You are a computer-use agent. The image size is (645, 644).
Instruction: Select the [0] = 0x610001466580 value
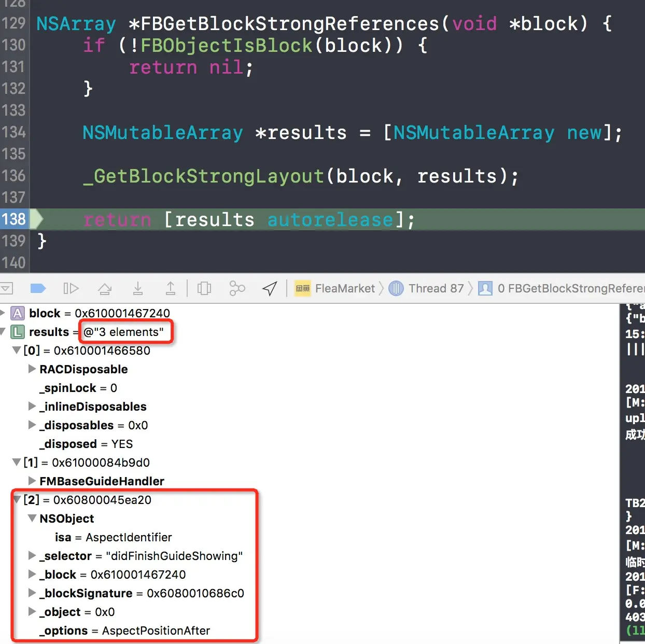point(102,351)
